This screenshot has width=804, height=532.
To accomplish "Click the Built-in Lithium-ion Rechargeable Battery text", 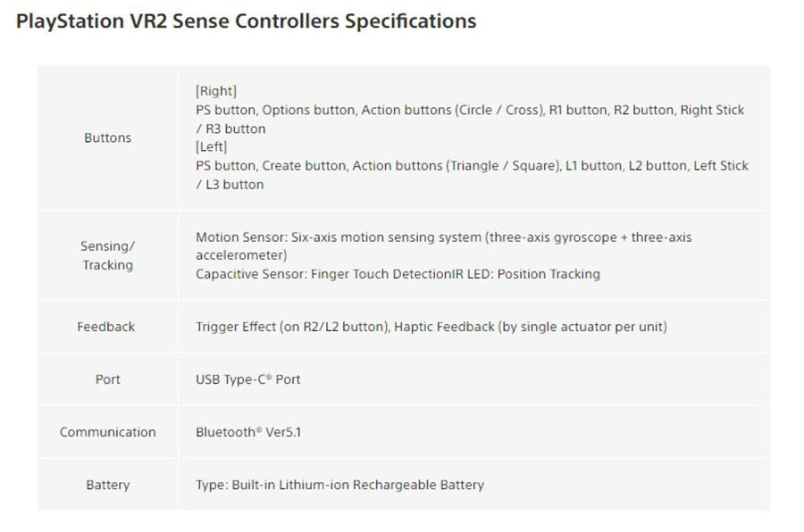I will 339,485.
